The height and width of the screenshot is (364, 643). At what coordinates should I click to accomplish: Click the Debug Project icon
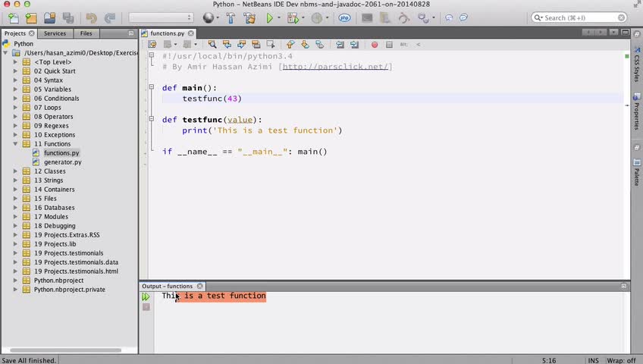(293, 18)
